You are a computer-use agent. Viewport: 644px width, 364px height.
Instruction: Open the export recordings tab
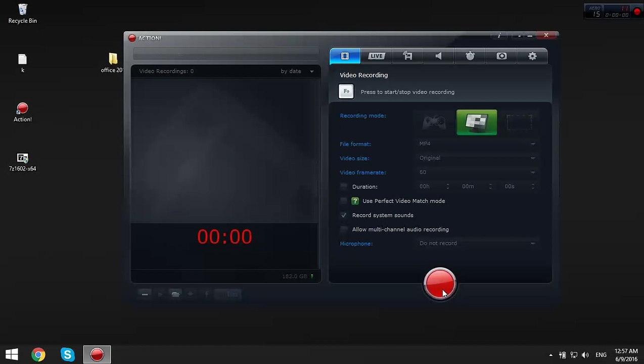coord(407,56)
